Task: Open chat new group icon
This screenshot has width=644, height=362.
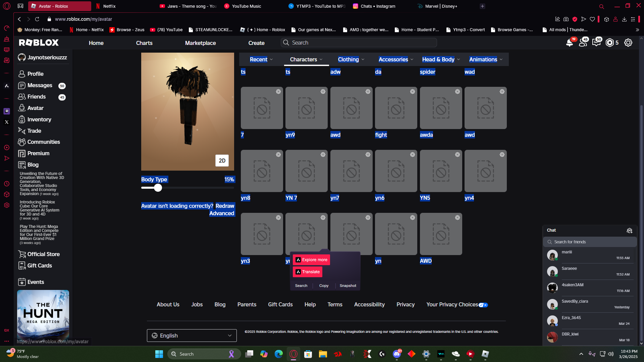Action: point(629,230)
